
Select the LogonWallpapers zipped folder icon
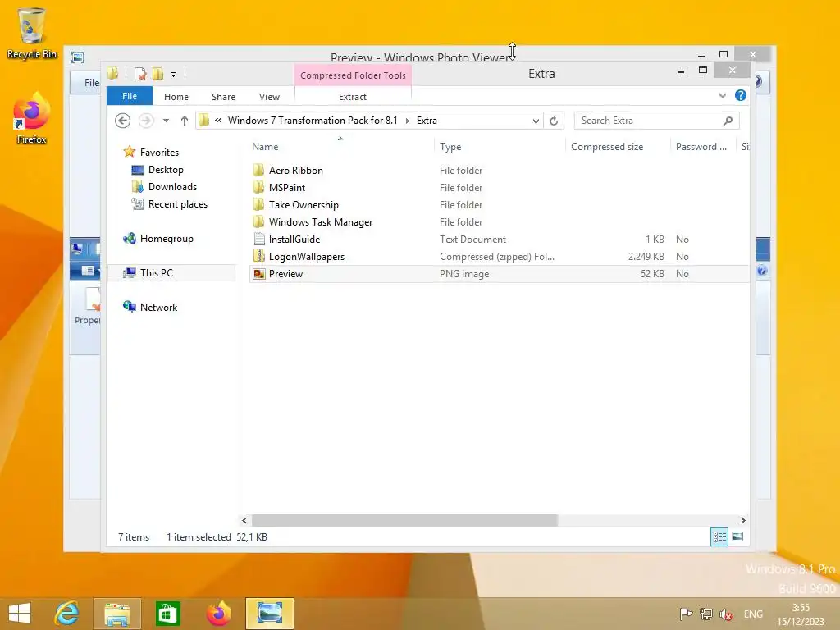point(258,256)
